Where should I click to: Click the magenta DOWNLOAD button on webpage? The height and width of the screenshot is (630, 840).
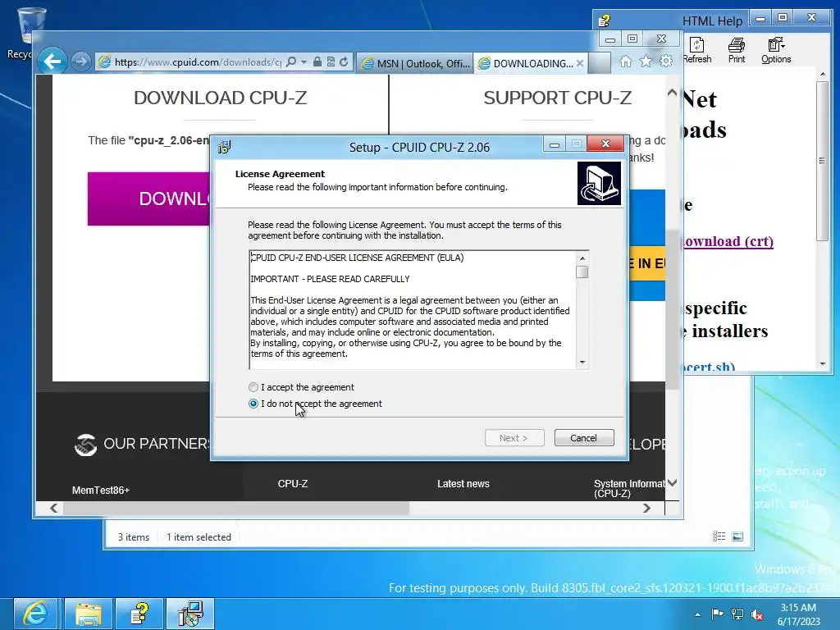(149, 199)
